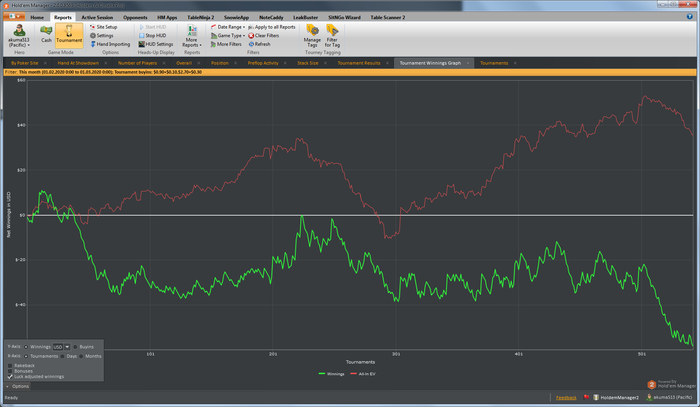The image size is (700, 407).
Task: Switch to the Number of Players report tab
Action: [x=138, y=63]
